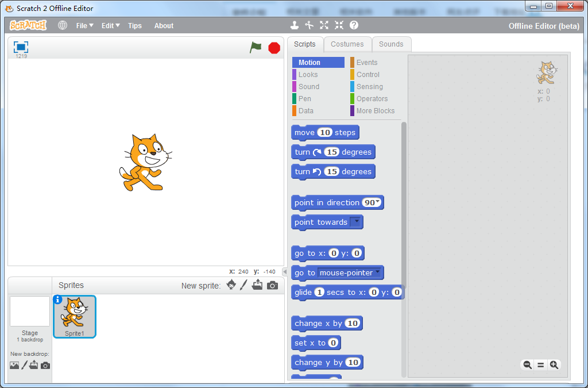Image resolution: width=588 pixels, height=388 pixels.
Task: Click the language globe icon
Action: click(63, 25)
